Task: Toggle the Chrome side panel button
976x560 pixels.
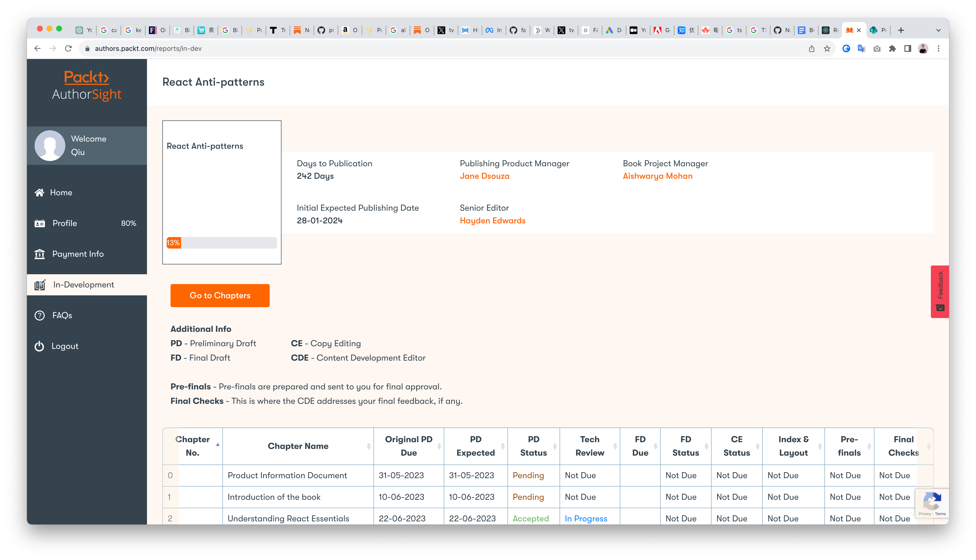Action: click(x=908, y=48)
